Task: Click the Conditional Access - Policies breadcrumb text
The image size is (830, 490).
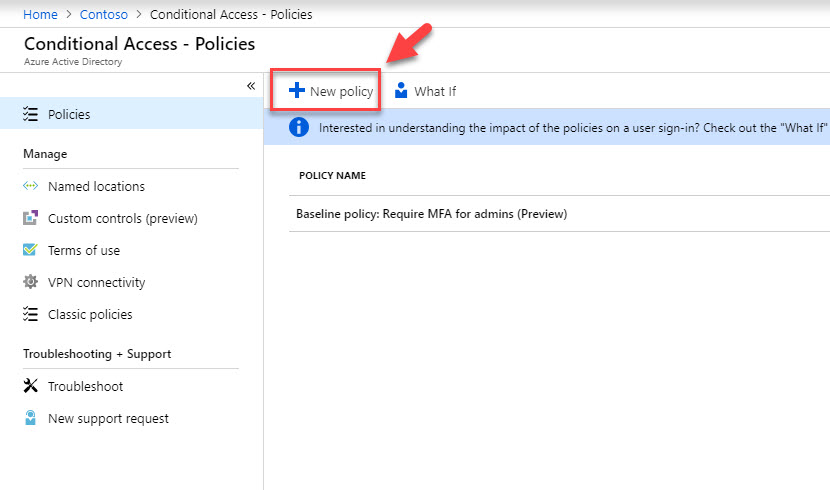Action: [x=231, y=14]
